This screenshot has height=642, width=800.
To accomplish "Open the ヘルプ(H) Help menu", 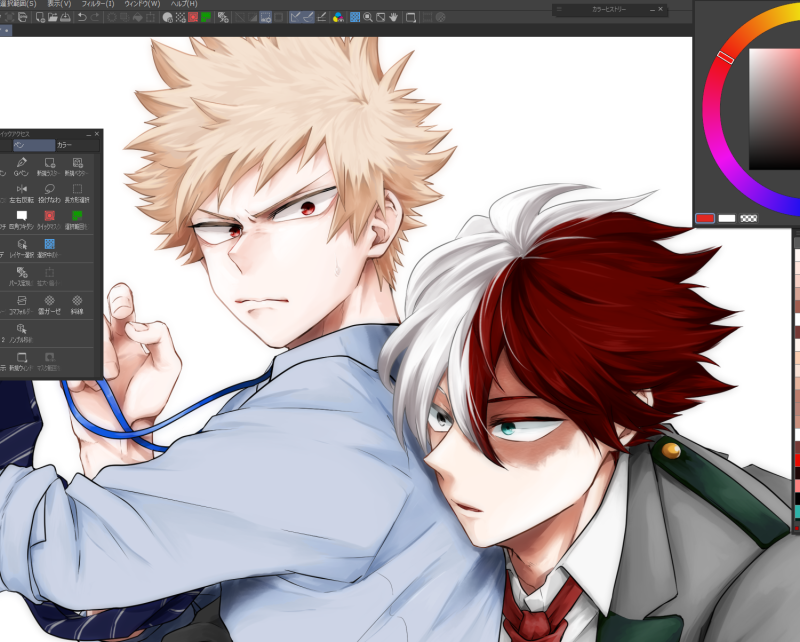I will [x=184, y=4].
